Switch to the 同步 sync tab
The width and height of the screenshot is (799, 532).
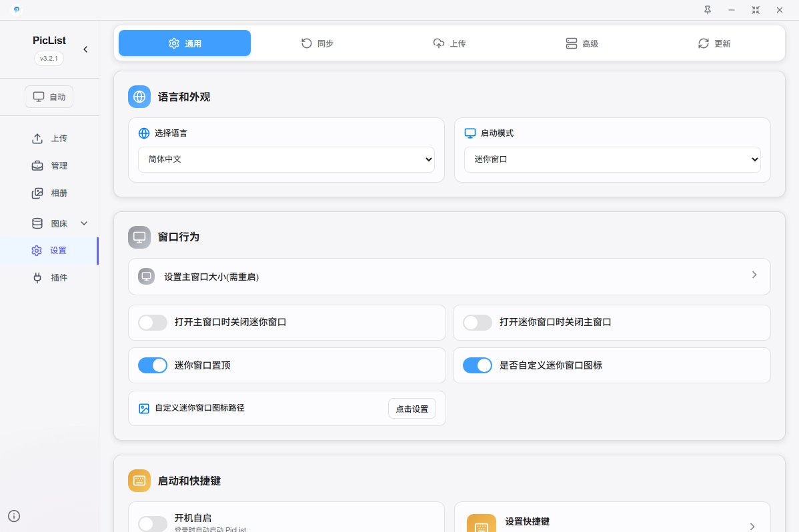click(x=317, y=43)
